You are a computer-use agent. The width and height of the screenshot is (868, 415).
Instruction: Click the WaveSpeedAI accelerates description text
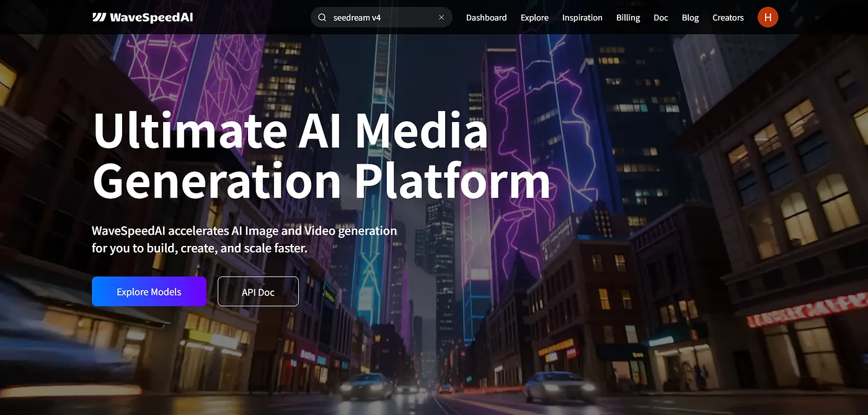click(x=244, y=239)
